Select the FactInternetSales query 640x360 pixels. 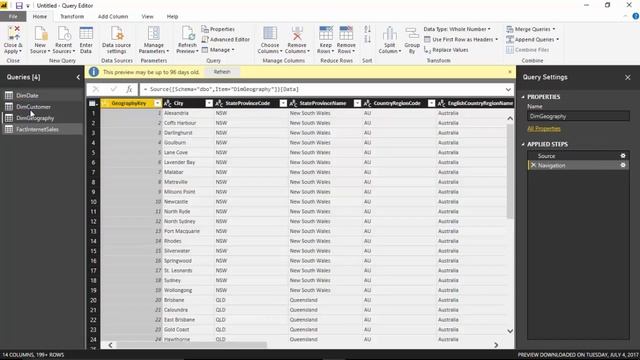pyautogui.click(x=42, y=129)
